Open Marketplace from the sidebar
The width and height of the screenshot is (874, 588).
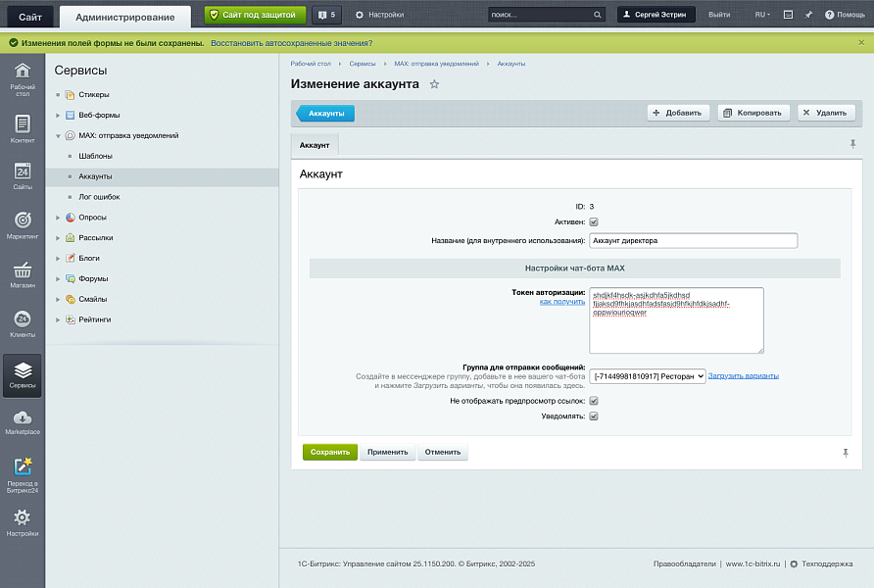23,422
